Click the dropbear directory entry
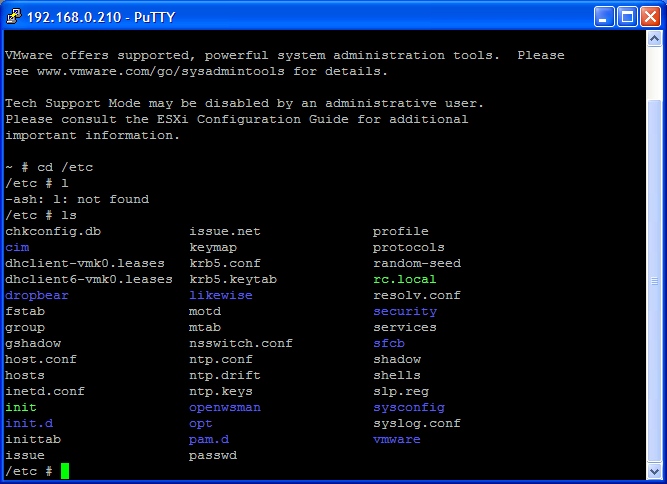This screenshot has height=484, width=667. click(37, 295)
